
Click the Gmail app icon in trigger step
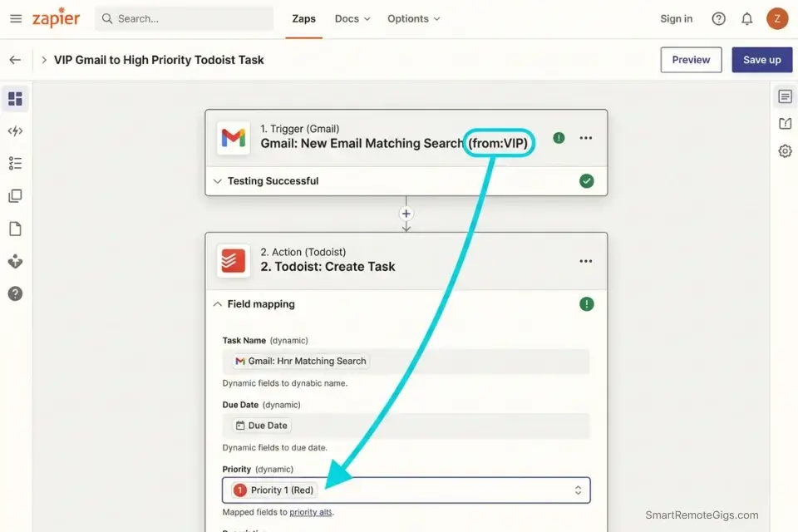233,137
